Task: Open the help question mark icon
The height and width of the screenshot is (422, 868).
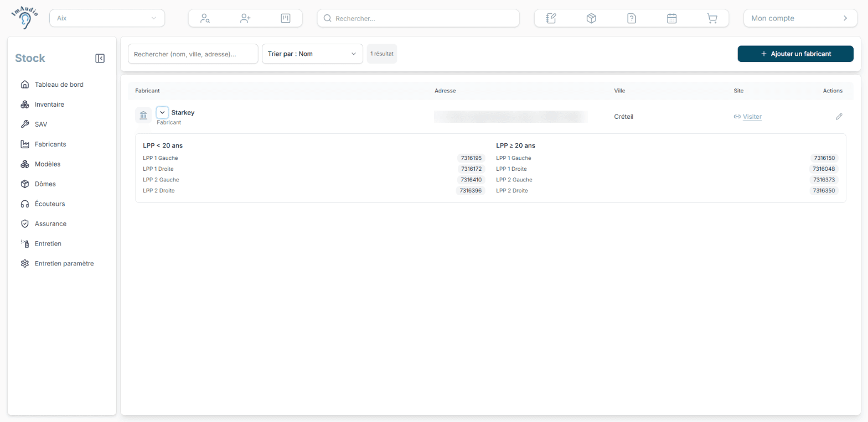Action: tap(632, 18)
